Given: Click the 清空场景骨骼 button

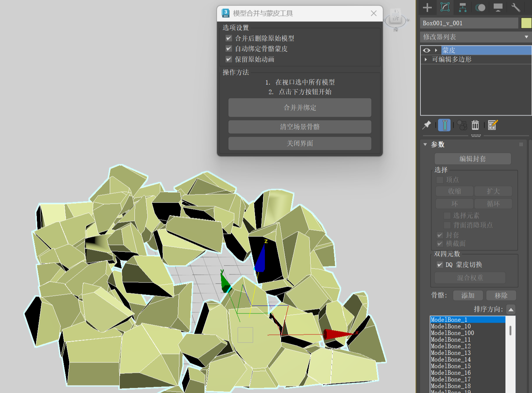Looking at the screenshot, I should pyautogui.click(x=300, y=127).
